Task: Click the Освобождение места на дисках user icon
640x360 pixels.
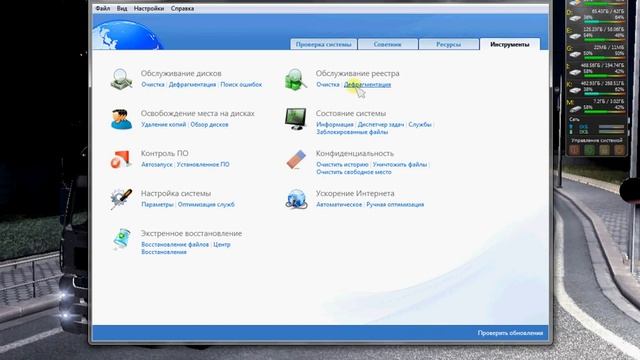Action: (121, 119)
